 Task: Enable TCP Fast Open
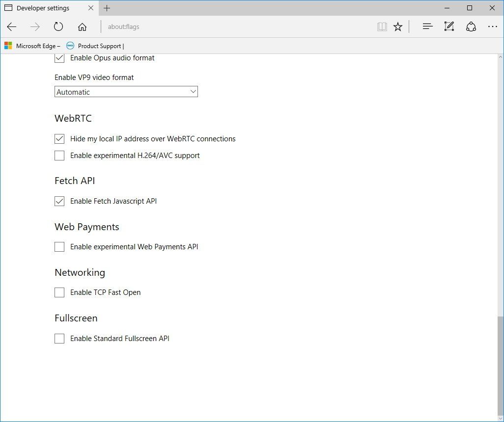[59, 292]
